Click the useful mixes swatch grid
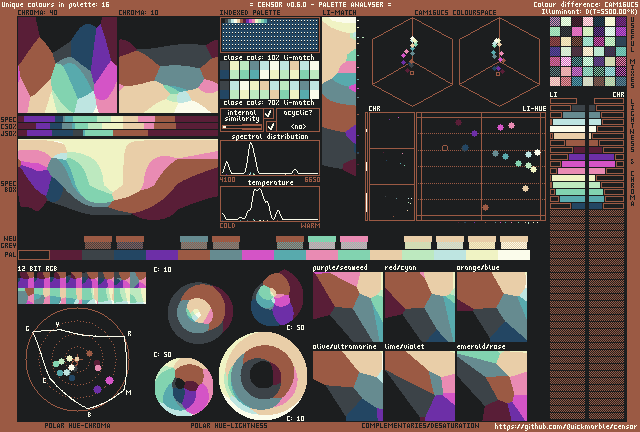The height and width of the screenshot is (432, 640). [x=588, y=51]
